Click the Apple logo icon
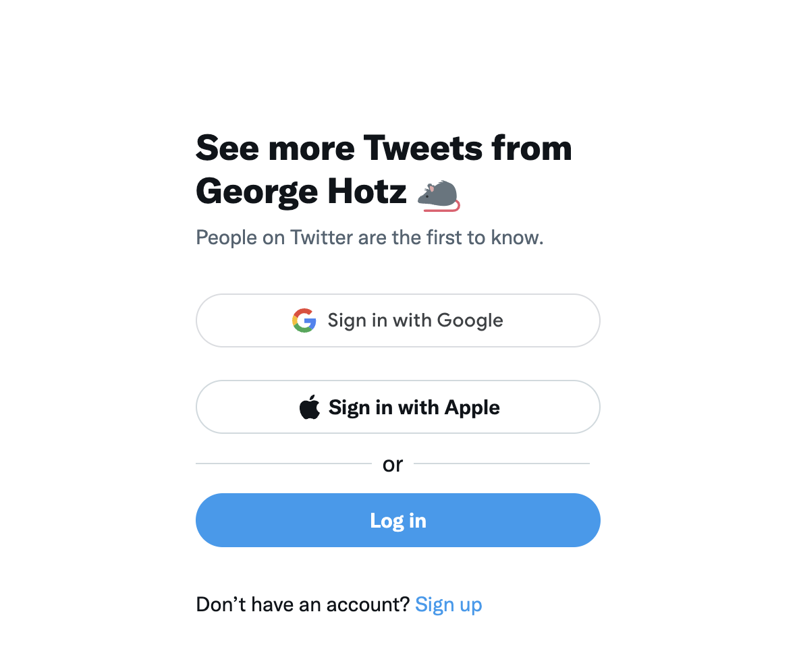This screenshot has width=799, height=672. (310, 407)
